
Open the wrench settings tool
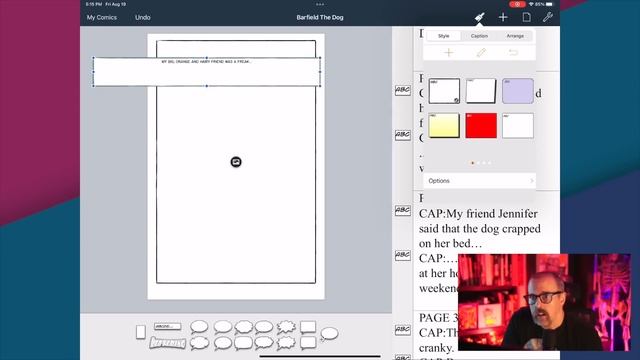click(x=547, y=17)
